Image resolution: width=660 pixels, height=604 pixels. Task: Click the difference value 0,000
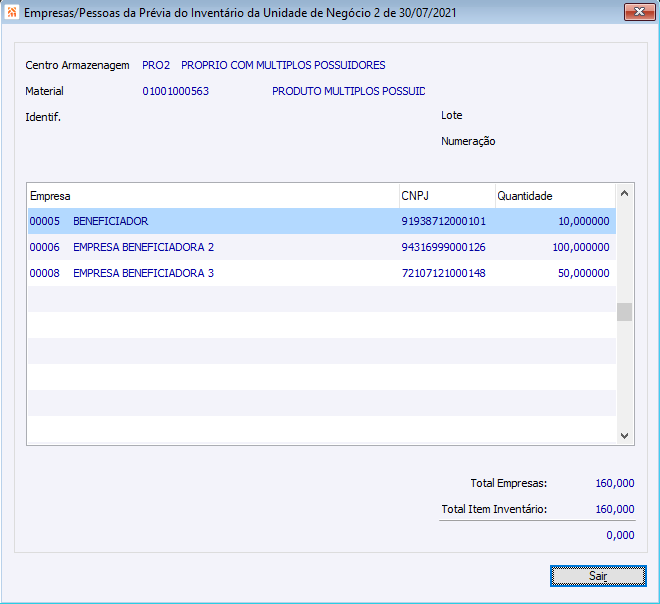[620, 535]
